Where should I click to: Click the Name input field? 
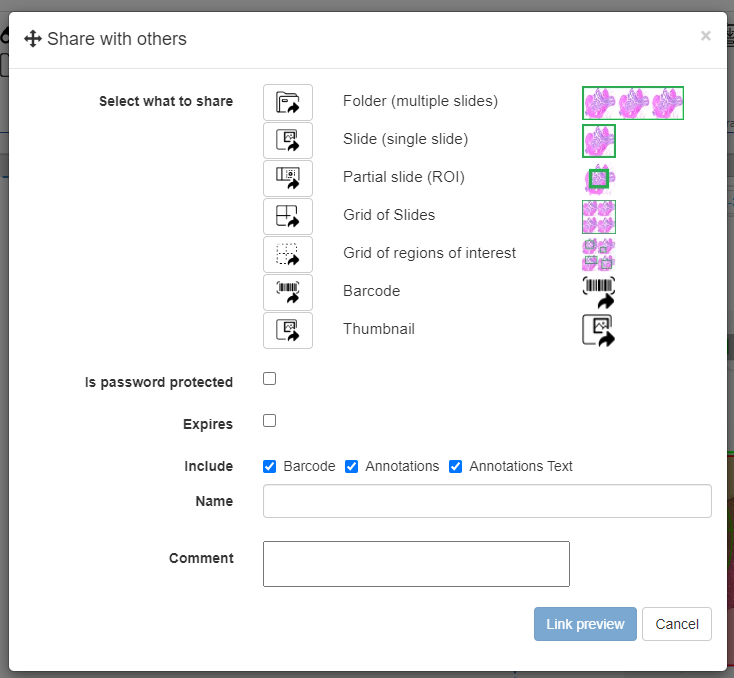tap(487, 501)
